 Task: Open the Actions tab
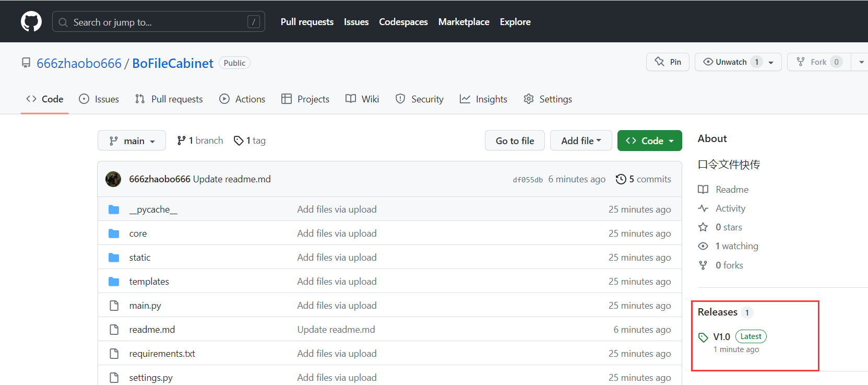242,99
